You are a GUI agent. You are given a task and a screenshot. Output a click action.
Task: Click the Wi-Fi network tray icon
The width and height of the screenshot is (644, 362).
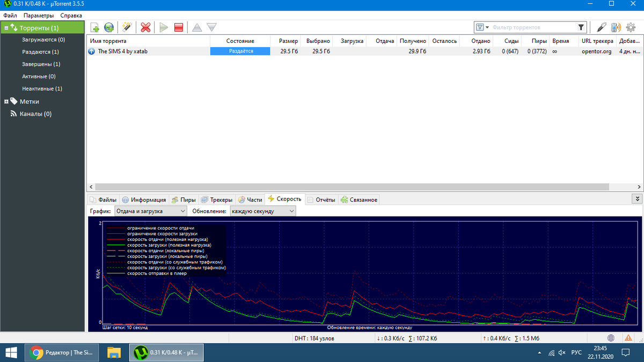pyautogui.click(x=551, y=352)
